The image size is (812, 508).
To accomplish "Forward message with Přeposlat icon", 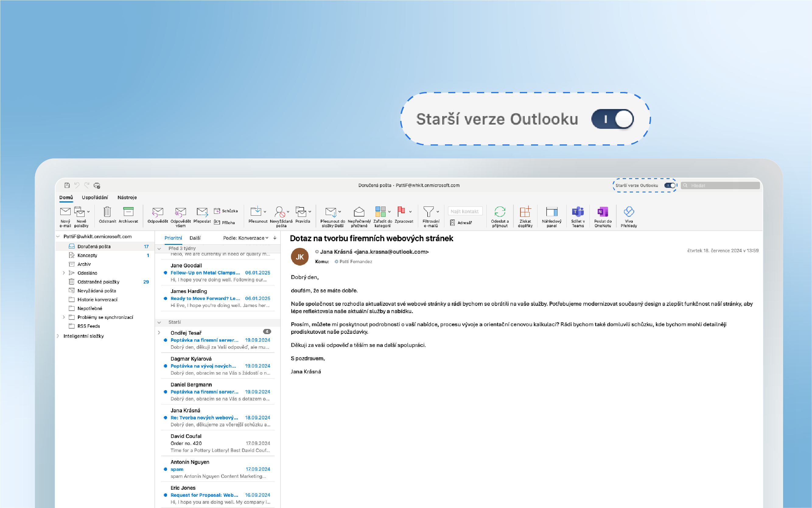I will point(202,212).
